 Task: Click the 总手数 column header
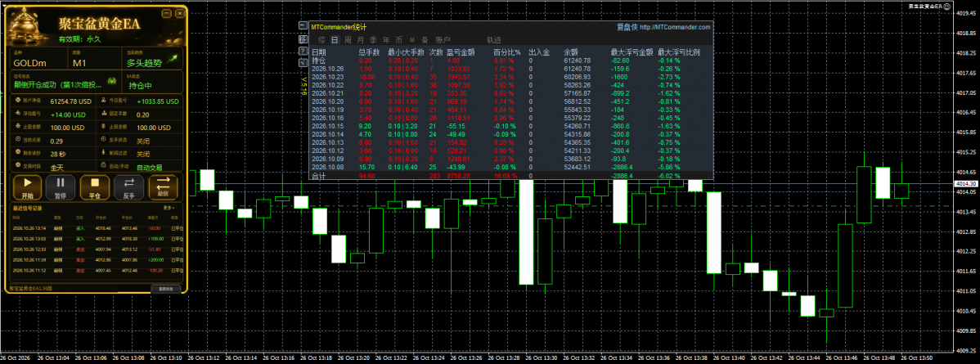369,52
